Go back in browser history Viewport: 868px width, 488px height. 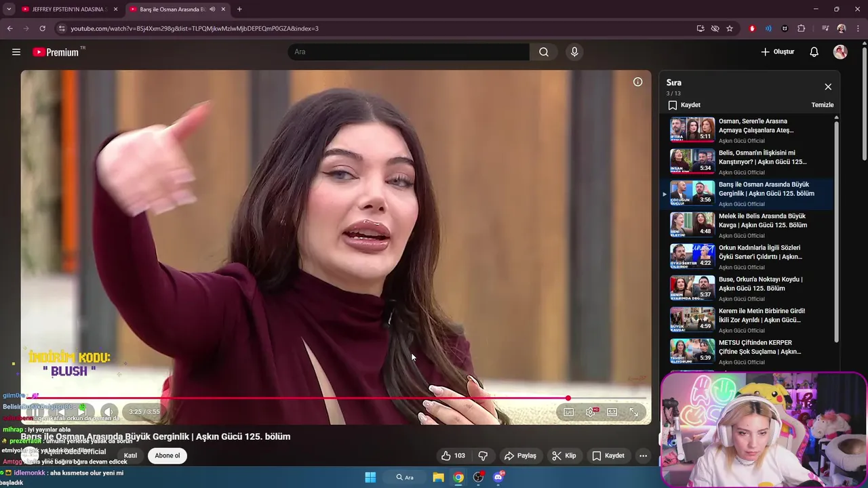(9, 28)
